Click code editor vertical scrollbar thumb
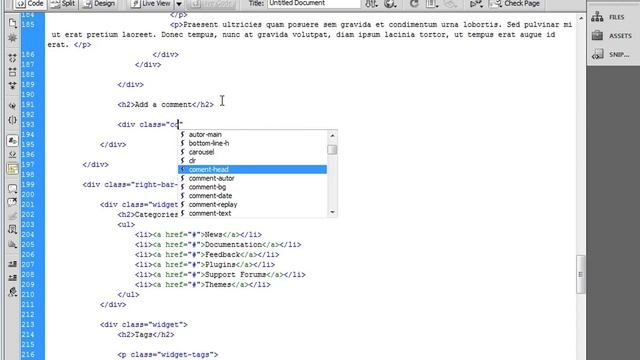The image size is (640, 360). click(580, 274)
